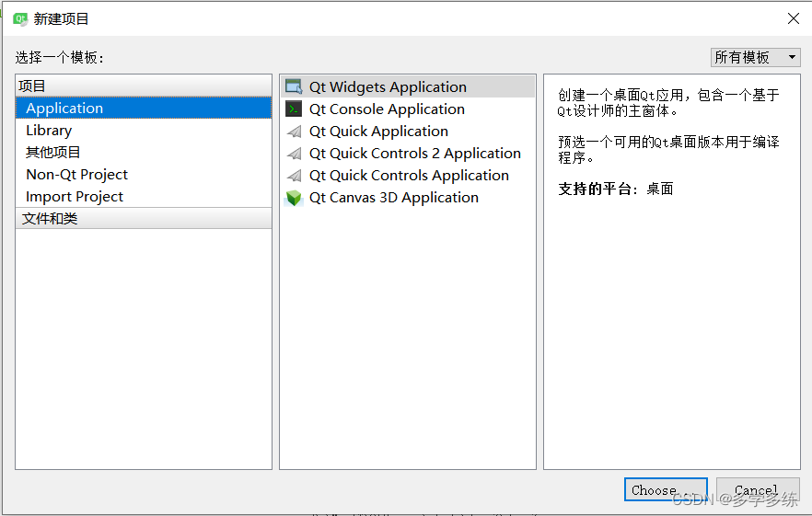Select Qt Quick Controls Application label
This screenshot has width=812, height=516.
click(x=409, y=176)
